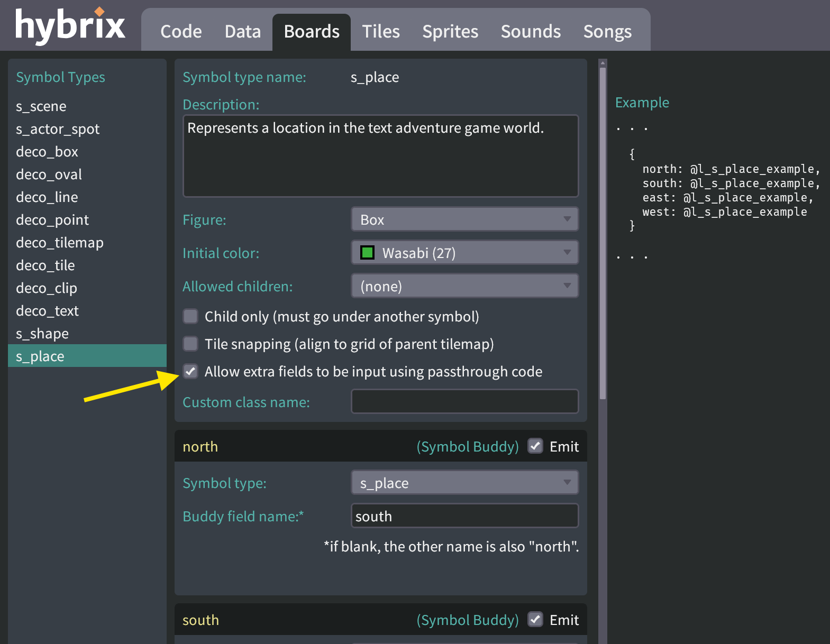Select s_actor_spot in the list

tap(87, 129)
